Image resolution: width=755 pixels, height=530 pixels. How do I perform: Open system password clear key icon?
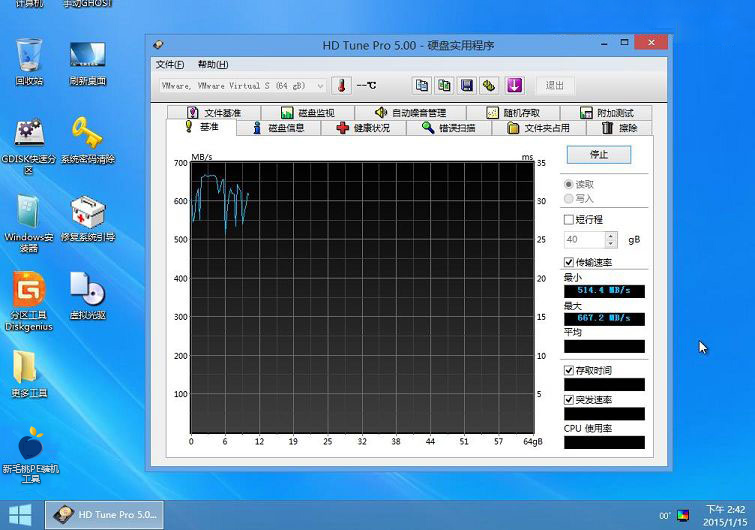click(88, 141)
